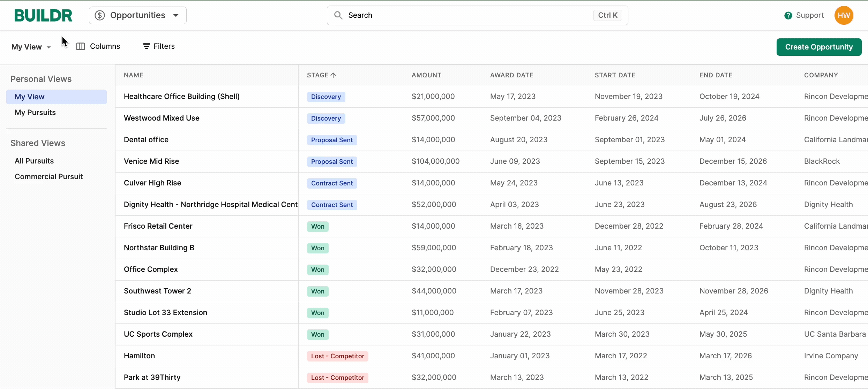
Task: Click the Create Opportunity button
Action: 818,47
